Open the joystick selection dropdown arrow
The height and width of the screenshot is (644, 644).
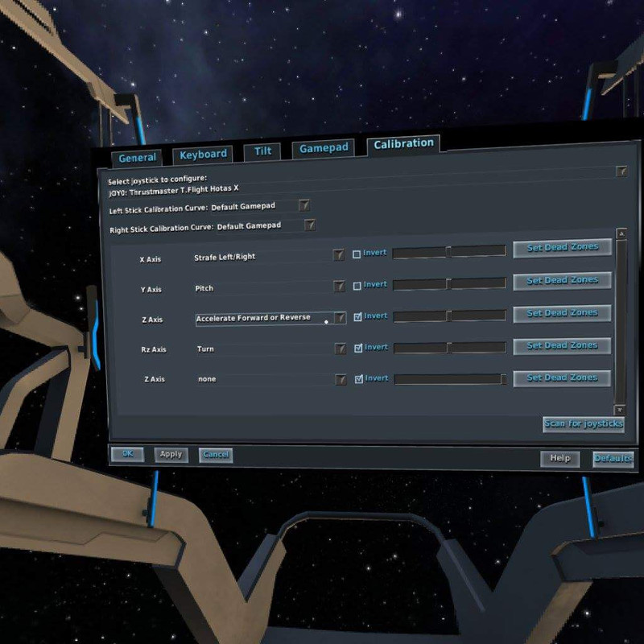(x=621, y=171)
